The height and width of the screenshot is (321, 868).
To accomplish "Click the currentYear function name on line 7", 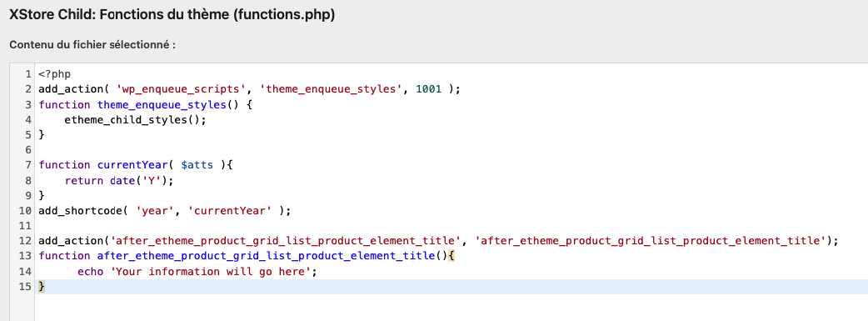I will pos(132,165).
